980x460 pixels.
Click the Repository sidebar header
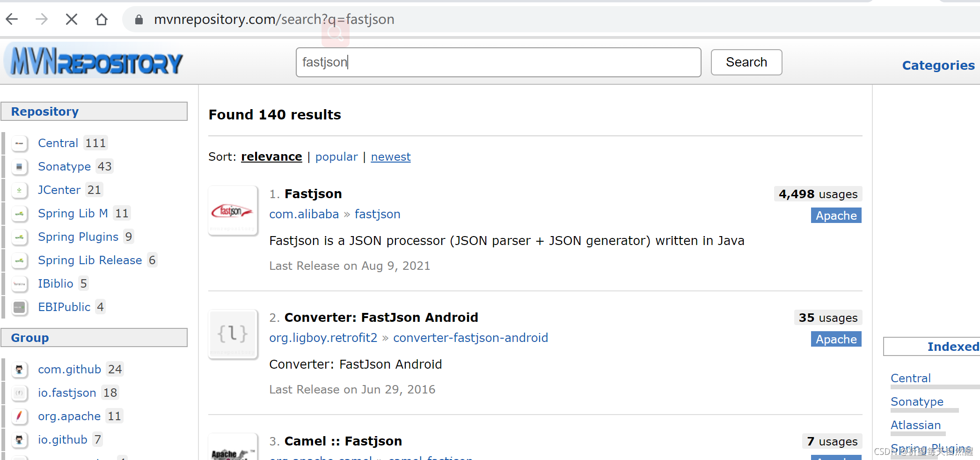(94, 111)
